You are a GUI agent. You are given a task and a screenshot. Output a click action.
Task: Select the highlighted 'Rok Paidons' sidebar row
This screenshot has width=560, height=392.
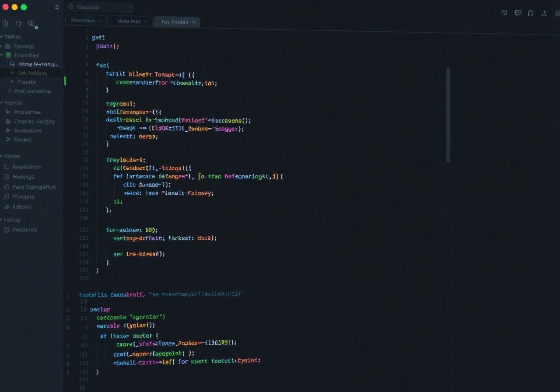point(31,73)
